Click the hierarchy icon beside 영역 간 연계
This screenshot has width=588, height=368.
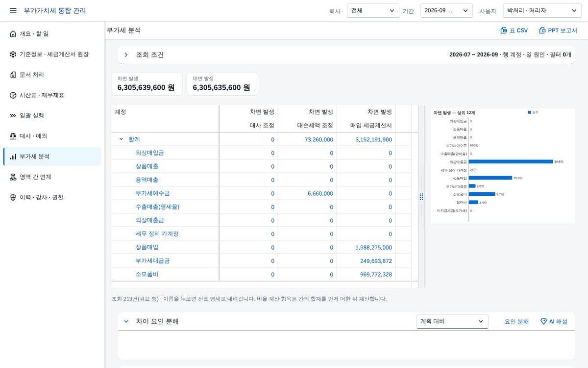pyautogui.click(x=13, y=177)
